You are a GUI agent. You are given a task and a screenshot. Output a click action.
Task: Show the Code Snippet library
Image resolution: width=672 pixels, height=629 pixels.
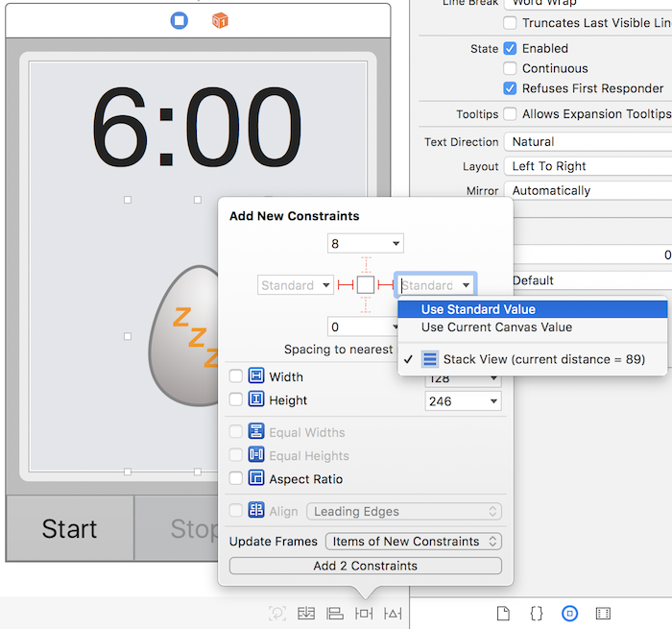coord(537,614)
